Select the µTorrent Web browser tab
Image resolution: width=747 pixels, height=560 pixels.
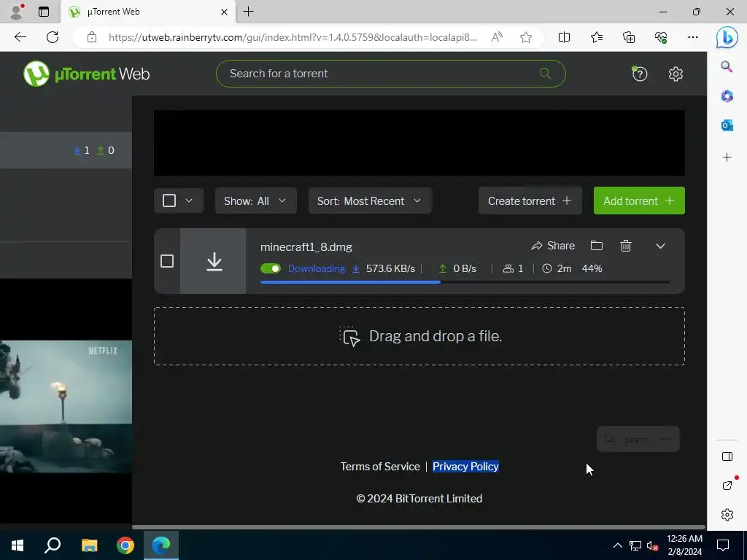click(x=147, y=12)
